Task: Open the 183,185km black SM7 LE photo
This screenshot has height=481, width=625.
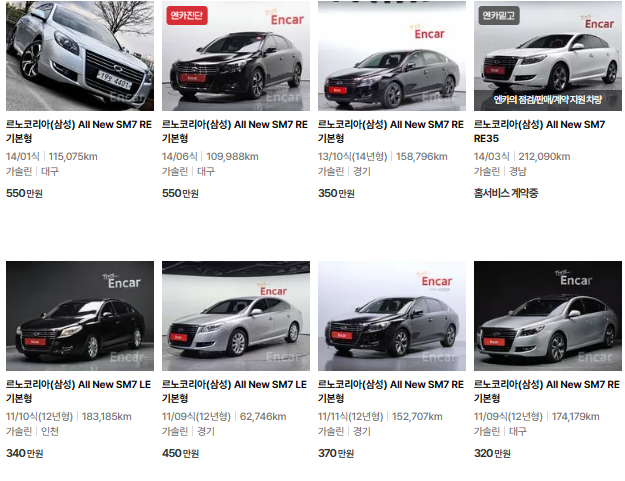Action: 80,316
